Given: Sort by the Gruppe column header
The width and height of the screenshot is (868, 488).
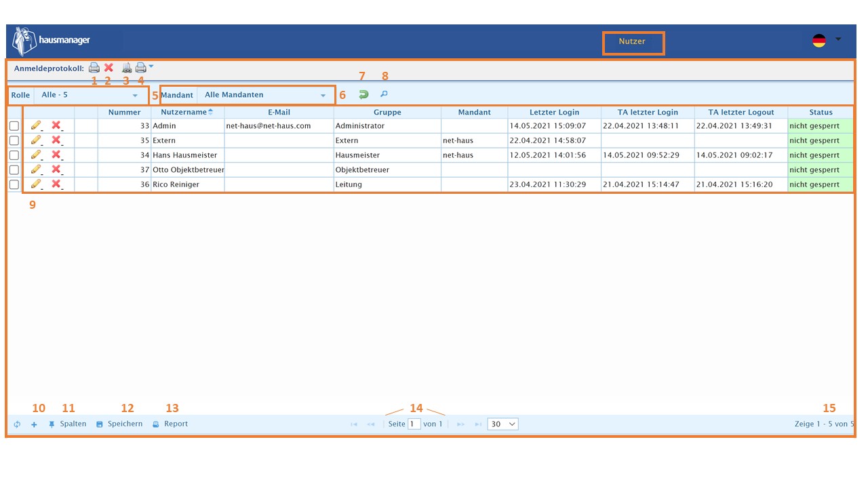Looking at the screenshot, I should pos(387,113).
